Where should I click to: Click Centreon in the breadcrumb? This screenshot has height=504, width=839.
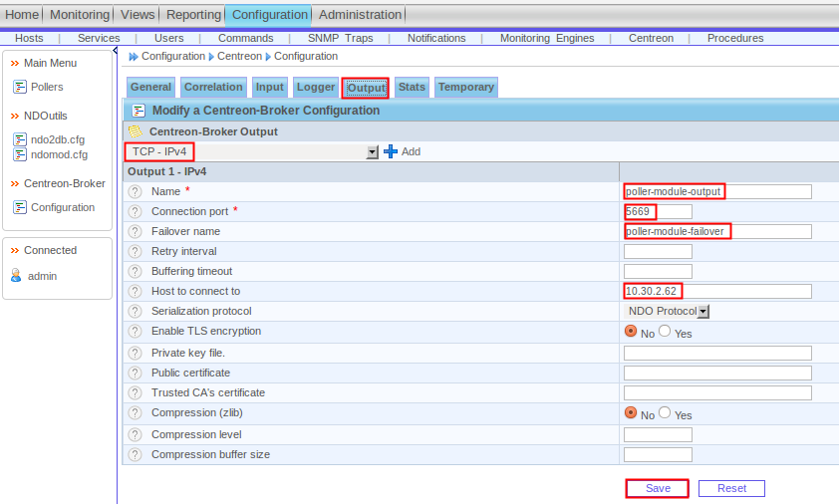coord(240,56)
